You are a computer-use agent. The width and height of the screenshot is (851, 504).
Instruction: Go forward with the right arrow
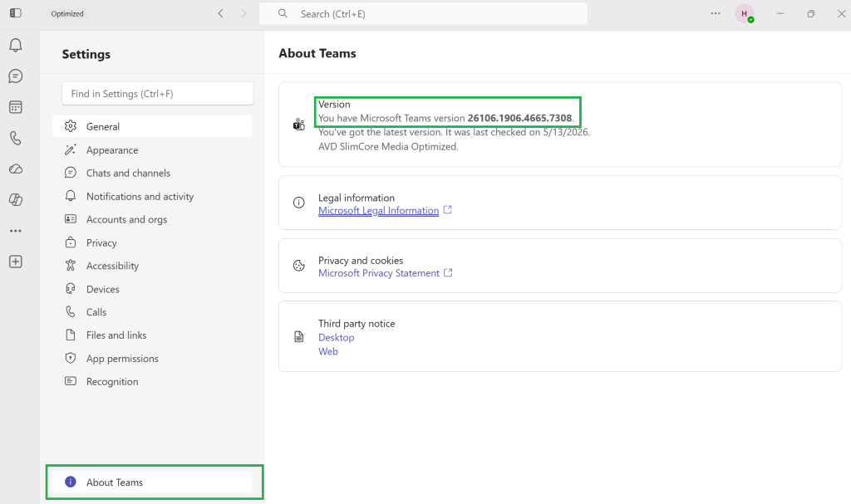[243, 13]
